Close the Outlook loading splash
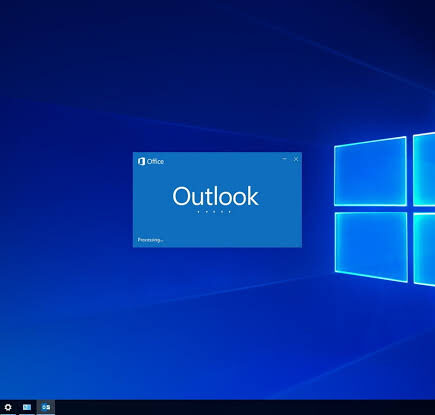The height and width of the screenshot is (415, 435). [296, 159]
